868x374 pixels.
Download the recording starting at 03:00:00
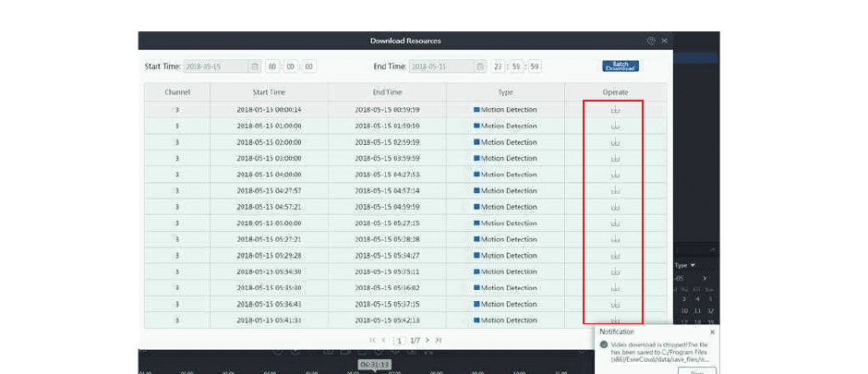click(615, 158)
